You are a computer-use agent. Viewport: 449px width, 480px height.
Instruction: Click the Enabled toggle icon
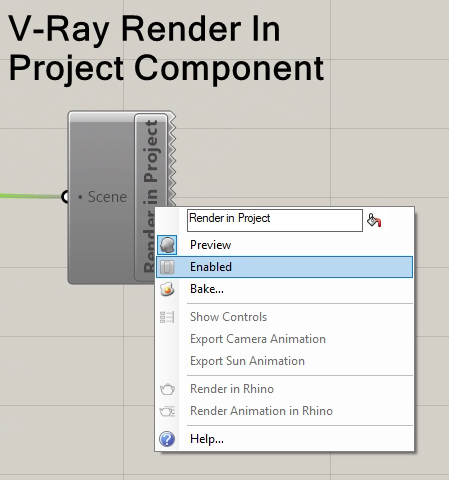(167, 267)
